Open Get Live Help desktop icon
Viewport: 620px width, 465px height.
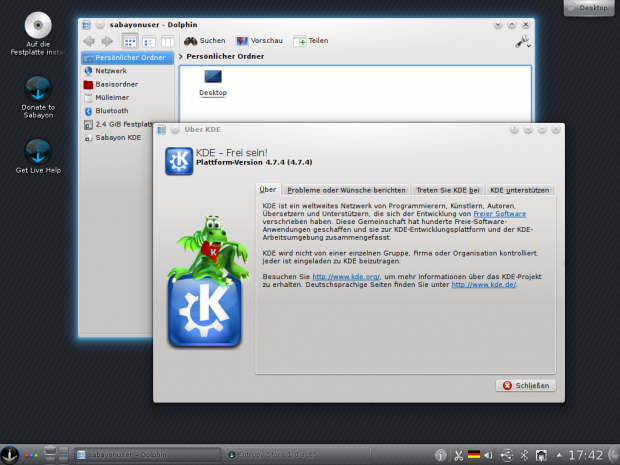coord(38,157)
